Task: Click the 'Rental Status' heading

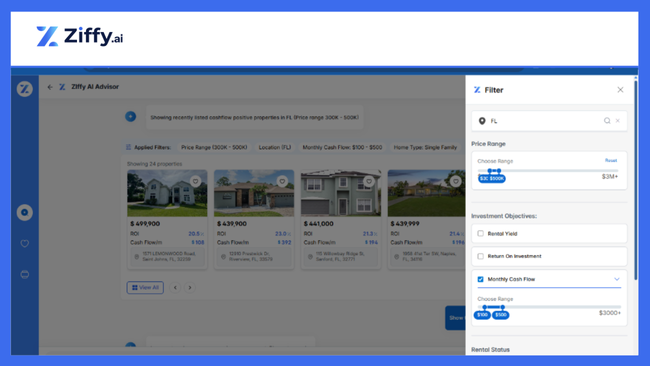Action: [x=490, y=349]
